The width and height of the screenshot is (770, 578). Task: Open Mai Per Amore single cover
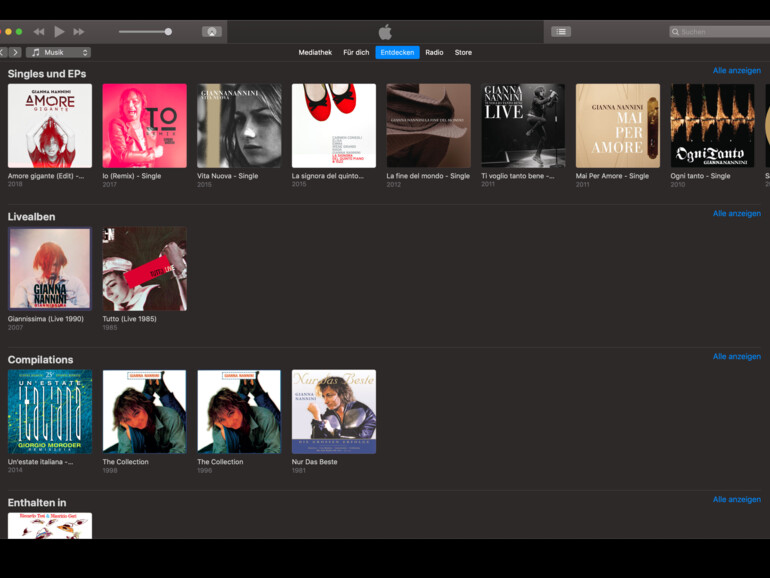618,126
